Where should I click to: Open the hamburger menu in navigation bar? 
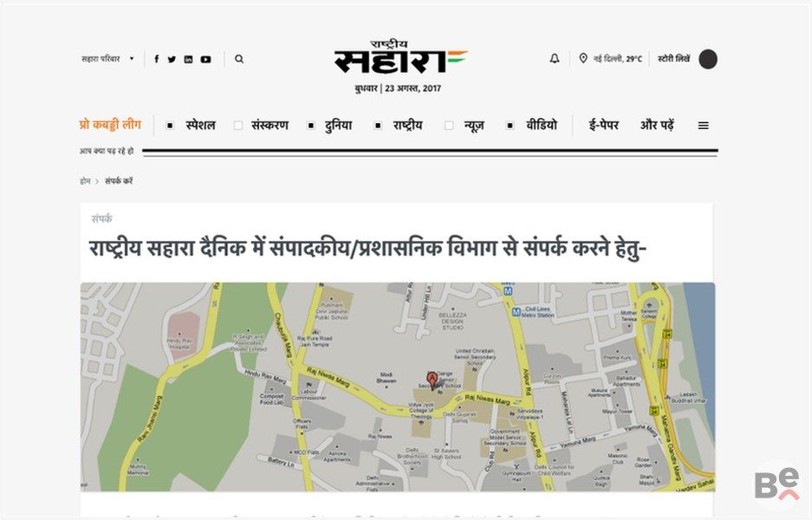[704, 126]
